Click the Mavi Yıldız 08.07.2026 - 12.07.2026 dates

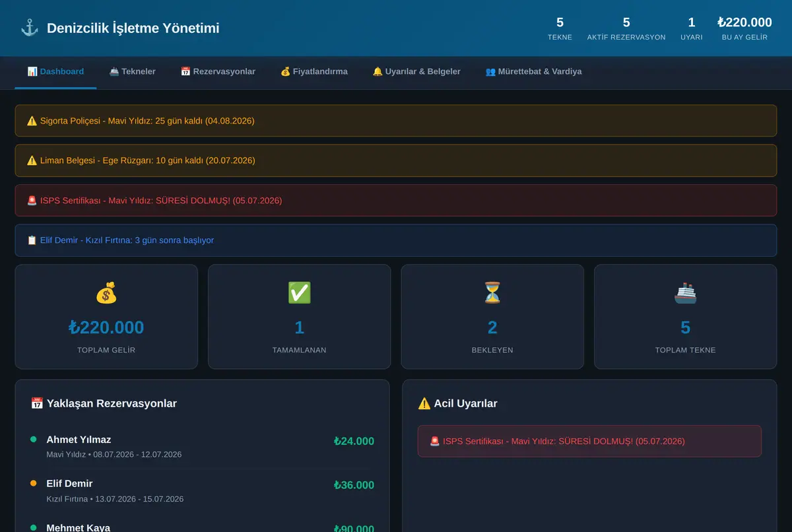(114, 455)
